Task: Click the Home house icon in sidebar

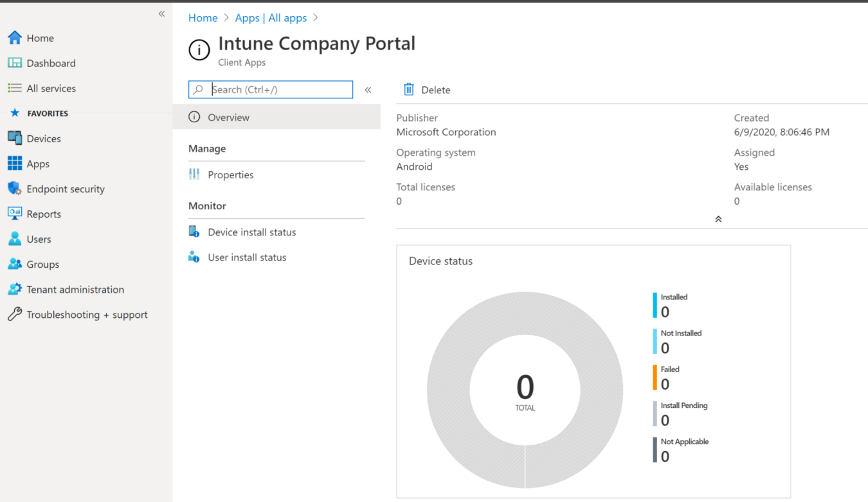Action: [x=15, y=38]
